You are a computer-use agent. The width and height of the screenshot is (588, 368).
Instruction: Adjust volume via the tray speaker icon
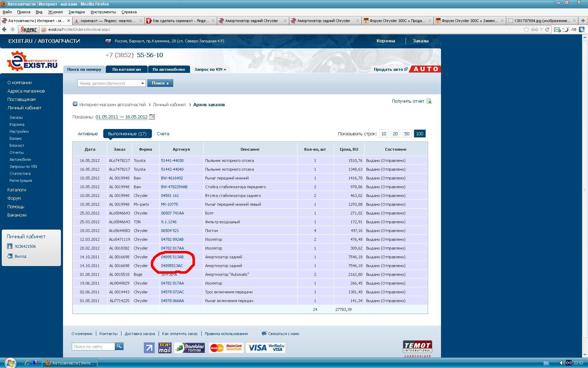click(x=562, y=363)
